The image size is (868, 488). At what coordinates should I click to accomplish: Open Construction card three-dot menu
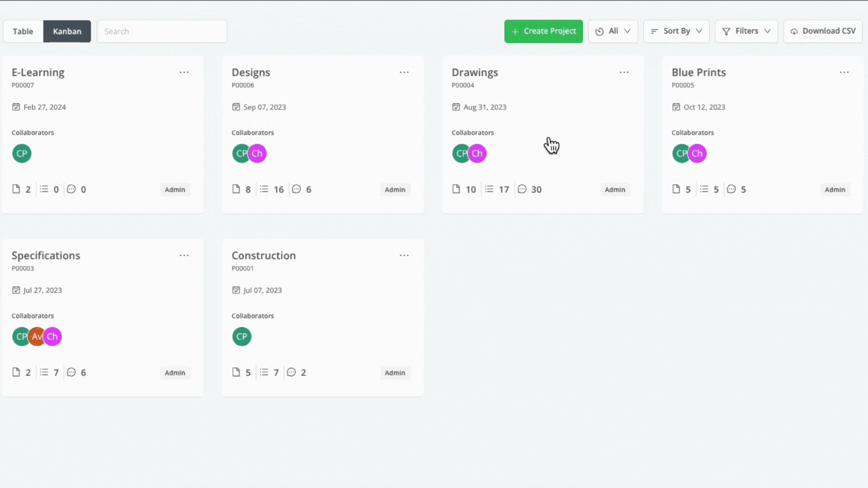coord(404,255)
